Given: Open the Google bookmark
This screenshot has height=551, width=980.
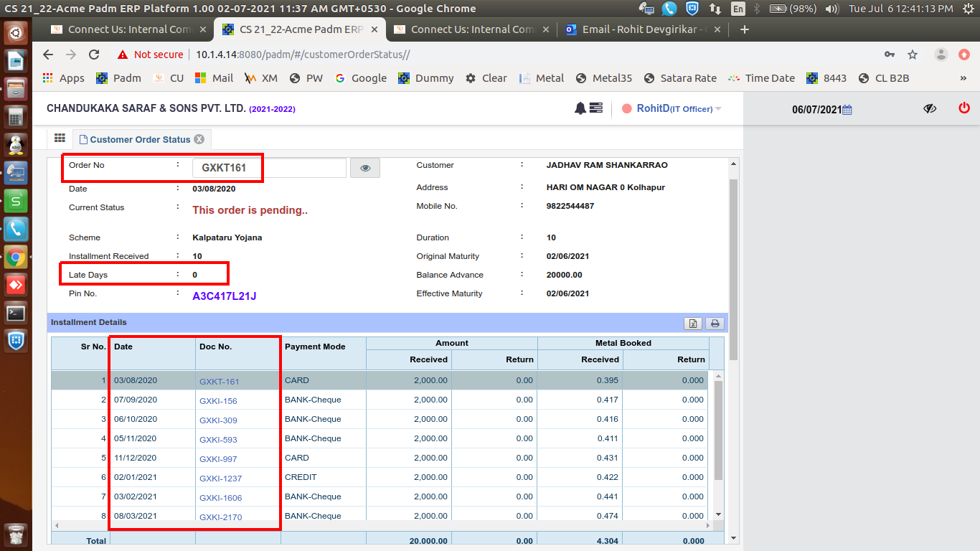Looking at the screenshot, I should point(361,78).
